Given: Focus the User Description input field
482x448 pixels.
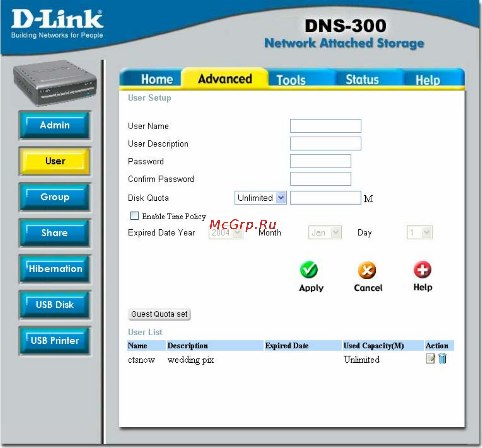Looking at the screenshot, I should pyautogui.click(x=325, y=143).
